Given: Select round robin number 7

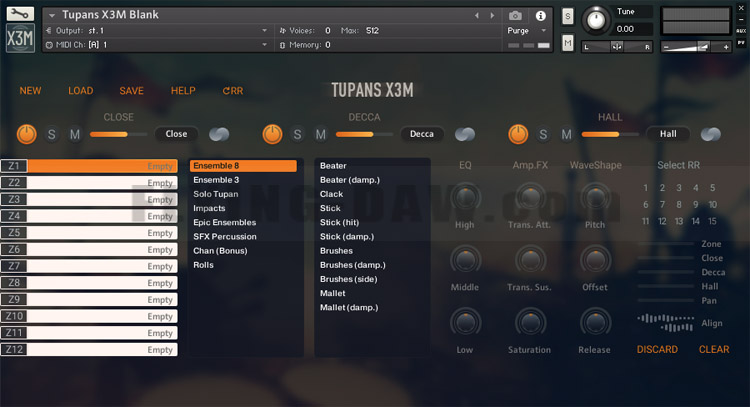Looking at the screenshot, I should point(662,205).
